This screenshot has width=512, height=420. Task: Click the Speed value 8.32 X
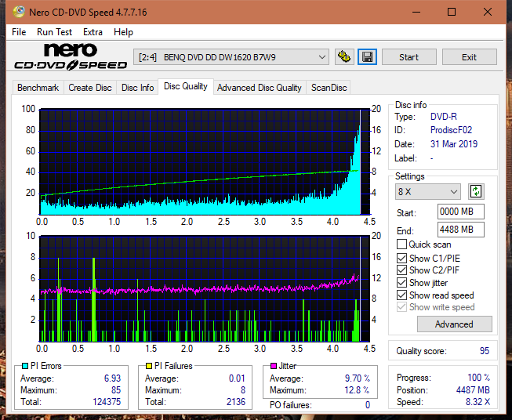pyautogui.click(x=478, y=402)
